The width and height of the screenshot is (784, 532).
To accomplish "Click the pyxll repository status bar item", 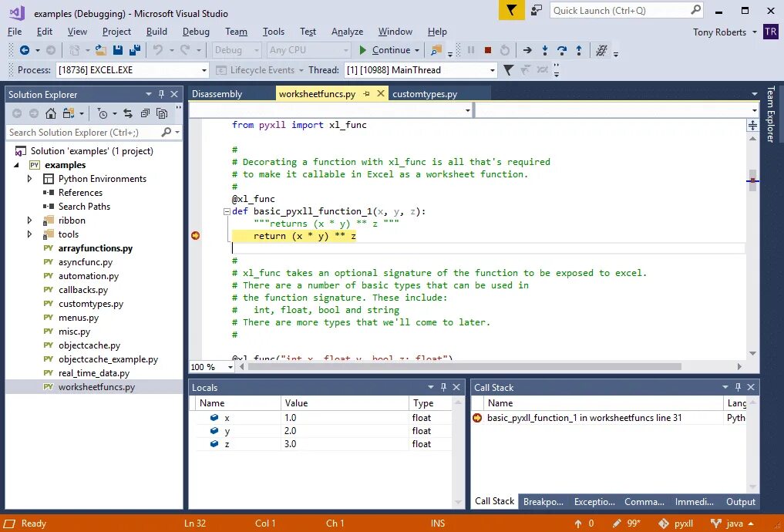I will click(x=677, y=524).
